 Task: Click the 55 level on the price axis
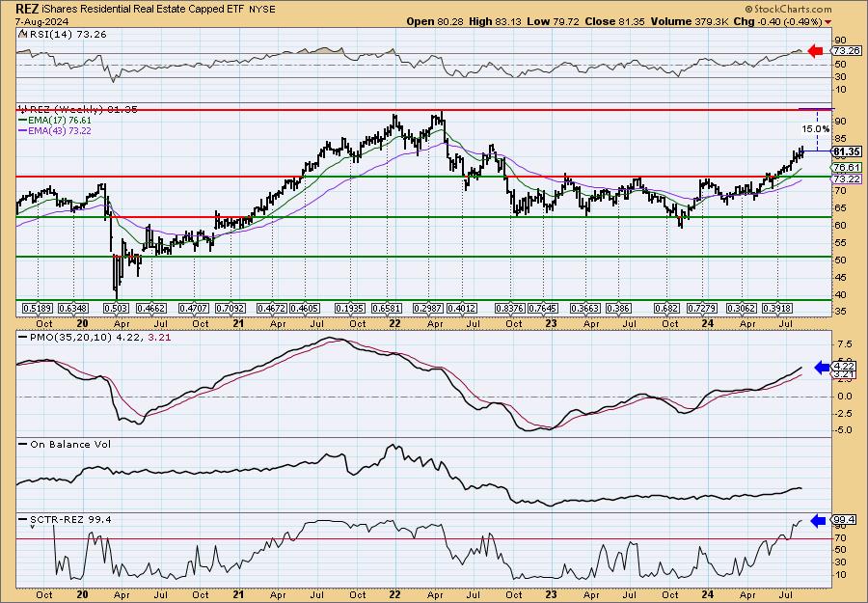pos(840,243)
